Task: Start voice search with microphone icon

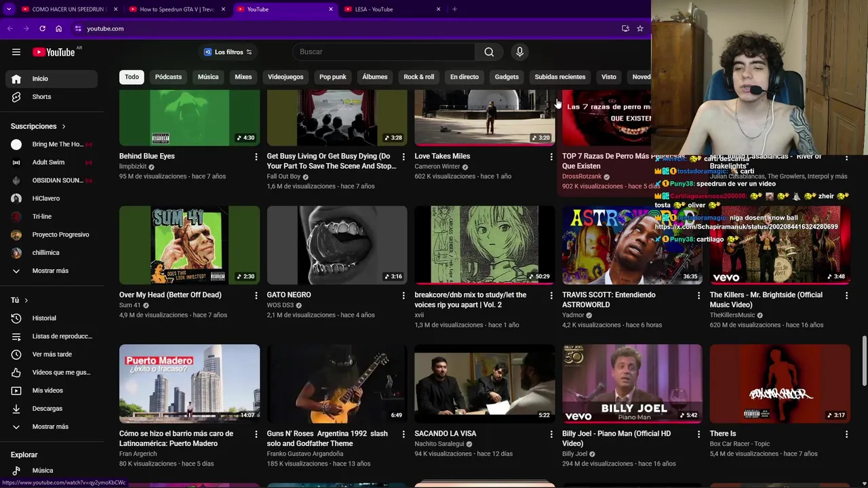Action: [519, 52]
